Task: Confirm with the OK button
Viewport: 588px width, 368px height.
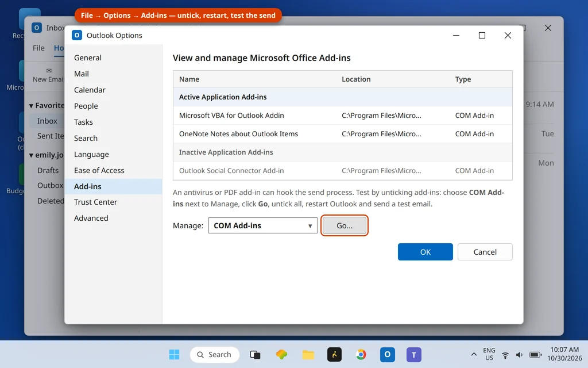Action: pyautogui.click(x=425, y=252)
